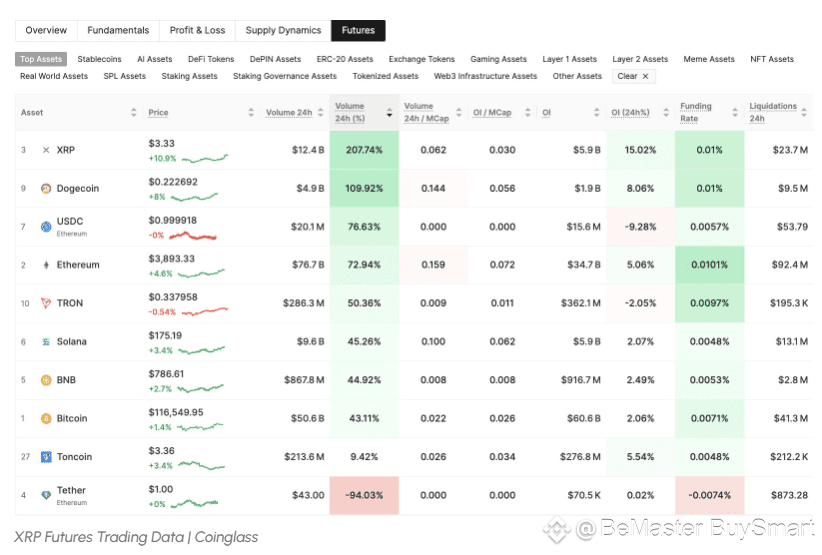Click the TRON coin icon
Screen dimensions: 822x555
click(x=46, y=303)
